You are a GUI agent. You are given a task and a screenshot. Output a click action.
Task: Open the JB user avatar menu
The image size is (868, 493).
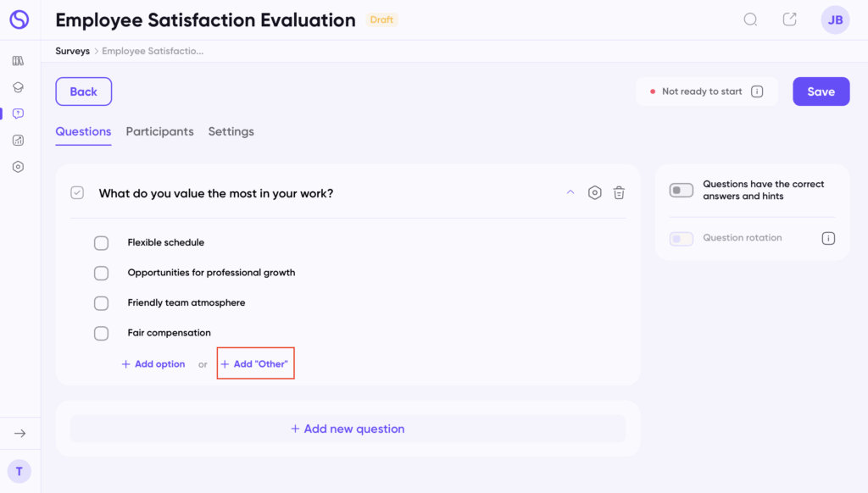(x=835, y=20)
